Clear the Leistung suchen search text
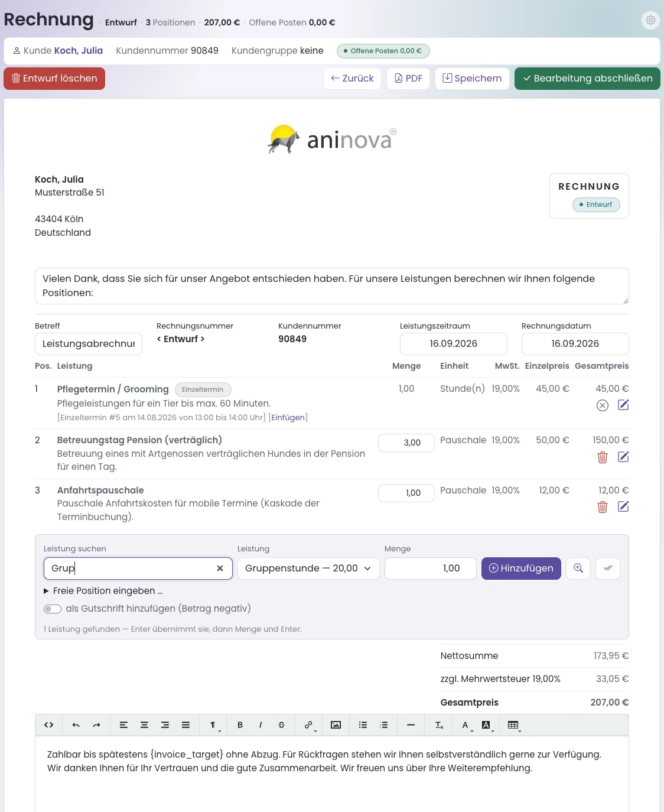 (220, 569)
